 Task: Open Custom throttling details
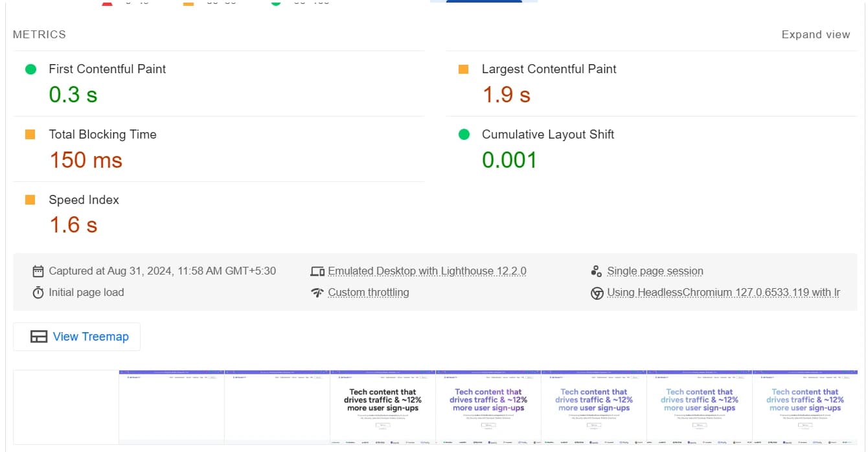[x=369, y=293]
